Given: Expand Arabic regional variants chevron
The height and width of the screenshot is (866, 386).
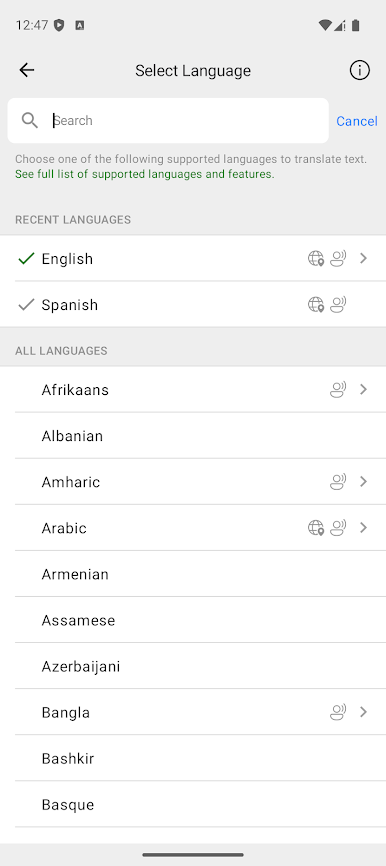Looking at the screenshot, I should (x=363, y=527).
